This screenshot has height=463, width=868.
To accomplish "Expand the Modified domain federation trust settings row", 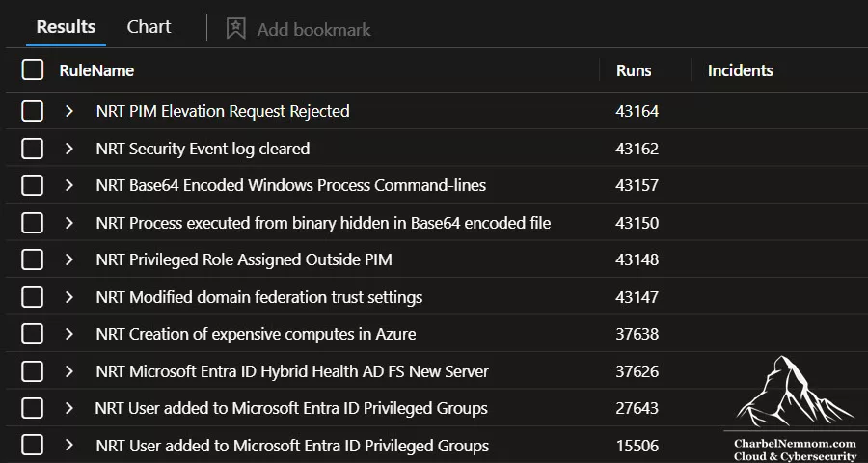I will click(x=69, y=297).
